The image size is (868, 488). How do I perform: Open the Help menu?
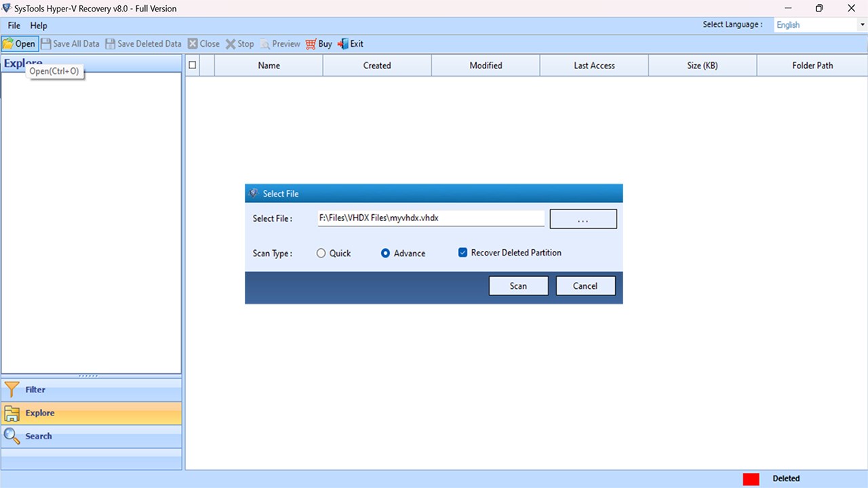[39, 25]
